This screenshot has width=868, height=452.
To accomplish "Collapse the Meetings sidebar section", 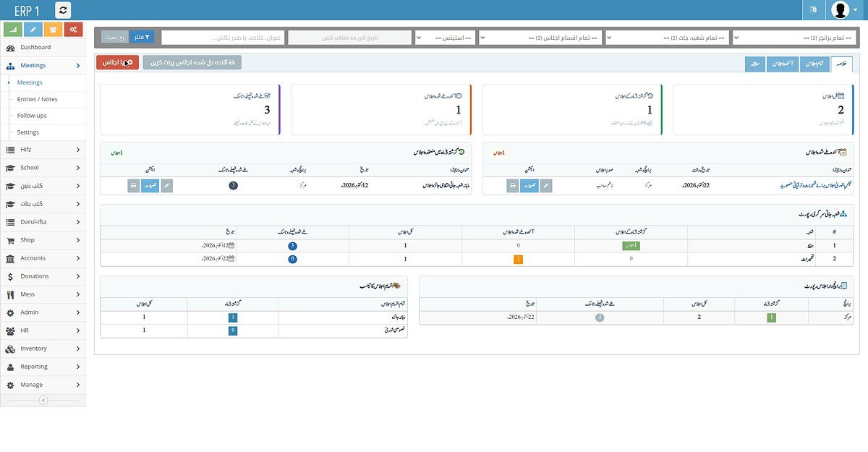I will point(43,66).
